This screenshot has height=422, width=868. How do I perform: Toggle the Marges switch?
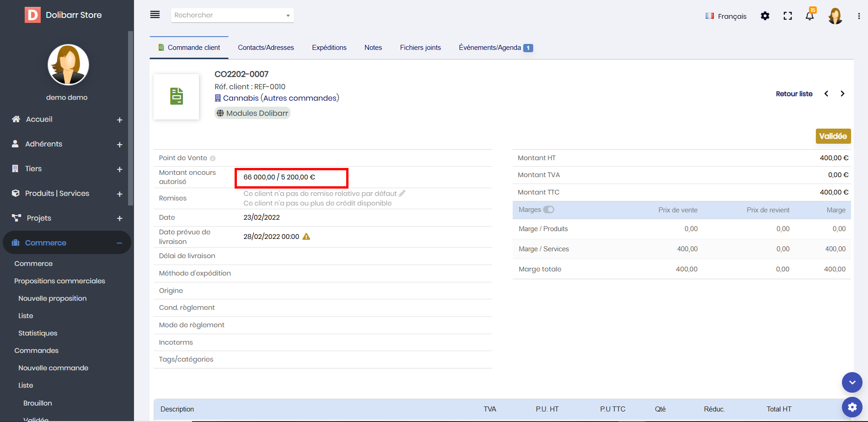548,210
